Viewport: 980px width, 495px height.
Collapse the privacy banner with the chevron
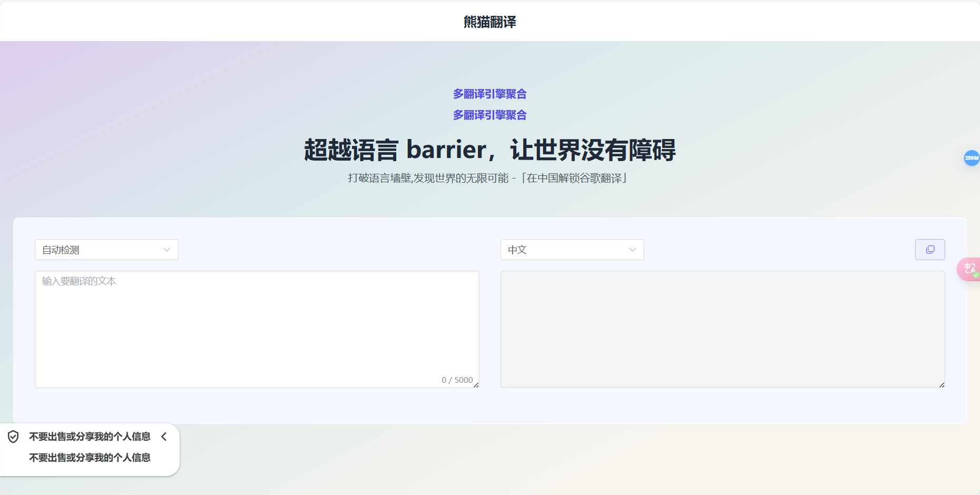click(x=164, y=437)
